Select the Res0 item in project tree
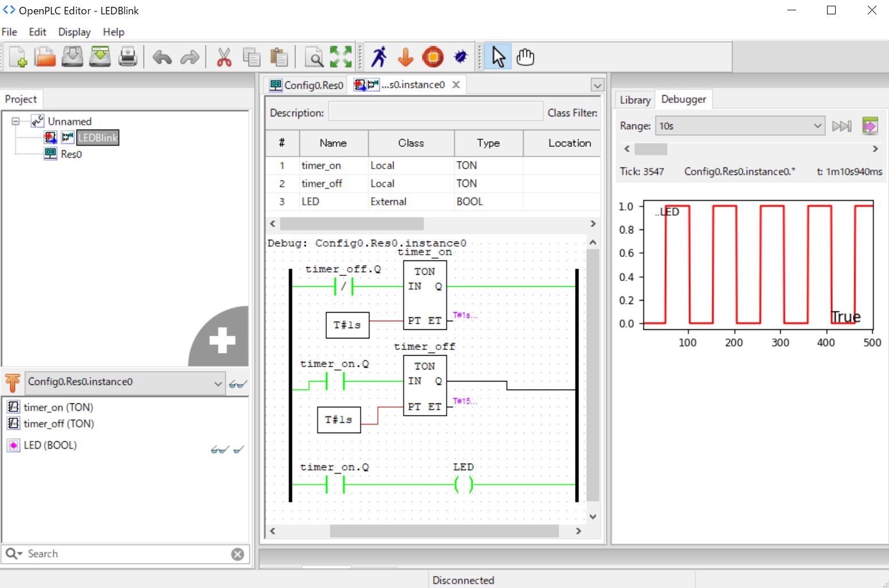889x588 pixels. [x=71, y=154]
